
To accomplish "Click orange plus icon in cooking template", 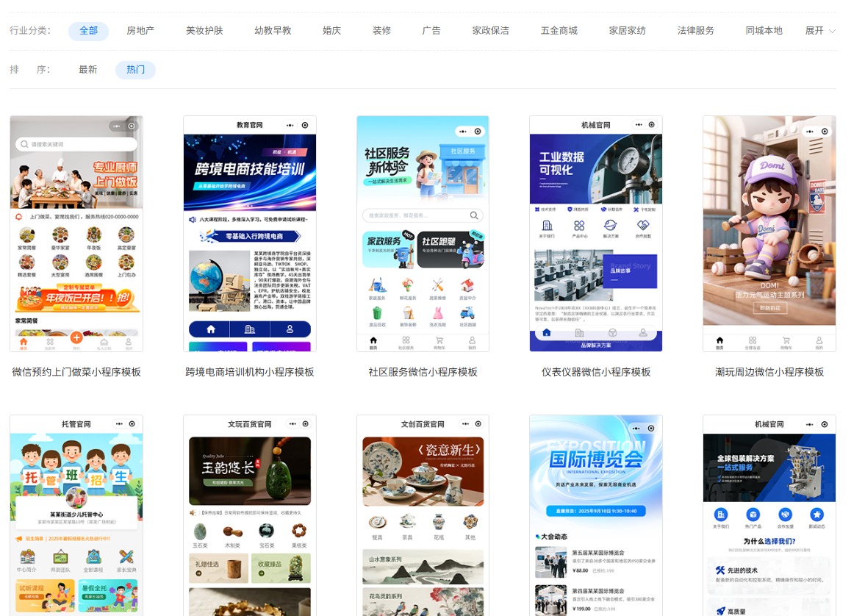I will click(76, 338).
